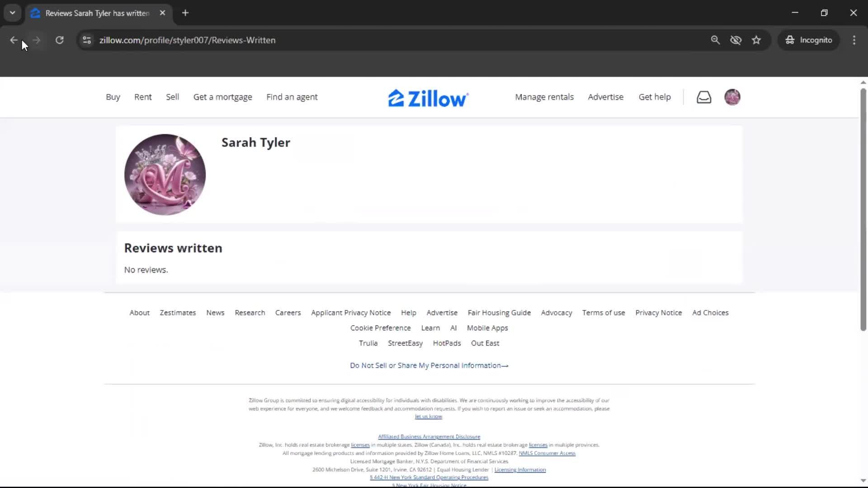Open the address bar search magnifier icon
This screenshot has height=488, width=868.
coord(715,40)
